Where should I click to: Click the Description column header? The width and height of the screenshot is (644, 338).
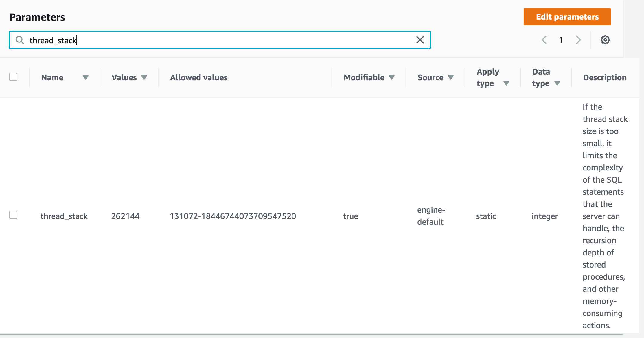click(605, 77)
